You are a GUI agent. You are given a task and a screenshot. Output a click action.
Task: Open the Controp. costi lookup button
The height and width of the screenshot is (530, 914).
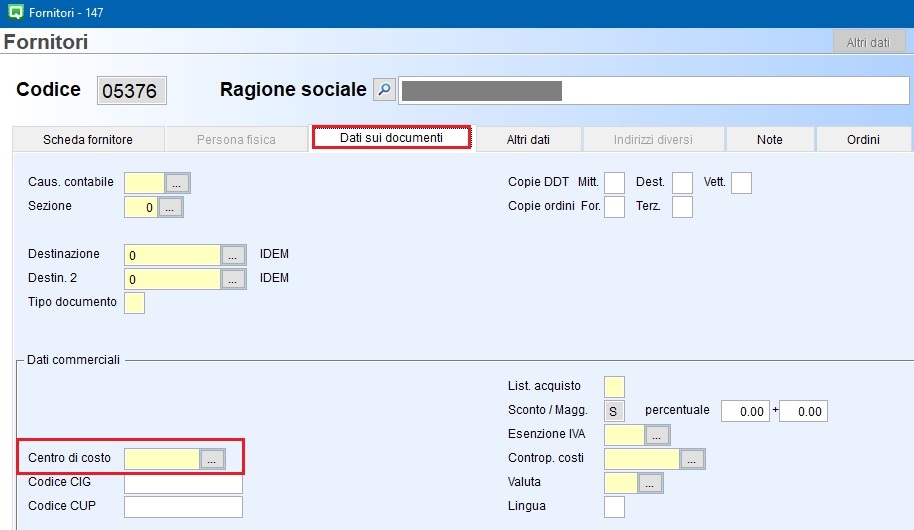[692, 459]
